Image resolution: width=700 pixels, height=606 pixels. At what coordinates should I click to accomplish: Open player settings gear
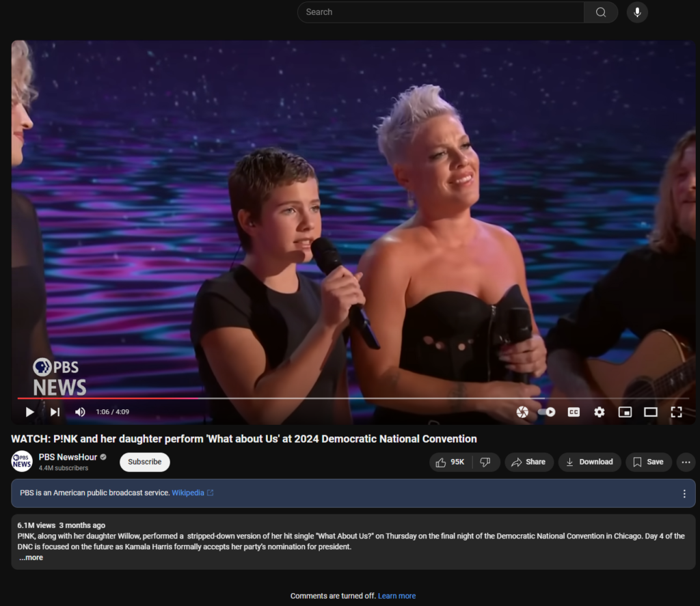coord(599,412)
